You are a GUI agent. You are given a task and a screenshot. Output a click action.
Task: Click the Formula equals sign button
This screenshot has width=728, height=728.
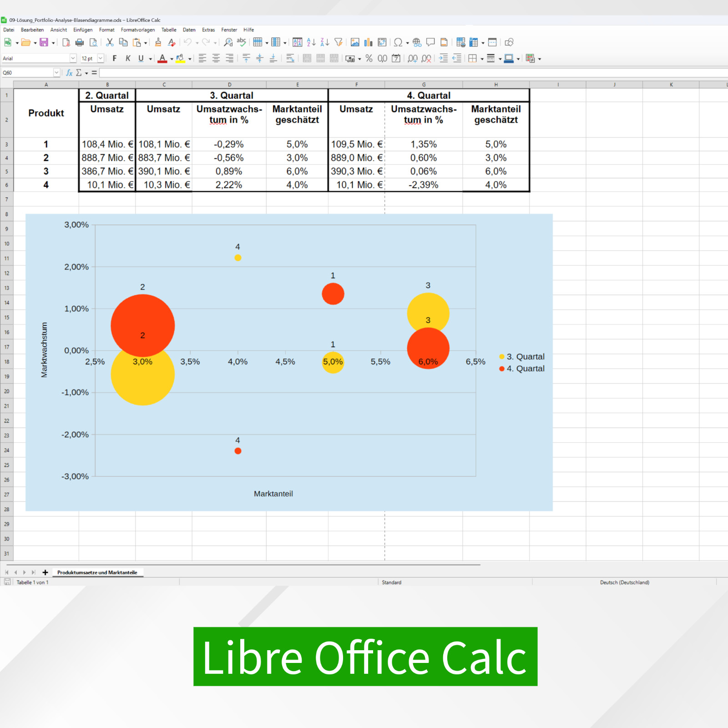(x=94, y=73)
